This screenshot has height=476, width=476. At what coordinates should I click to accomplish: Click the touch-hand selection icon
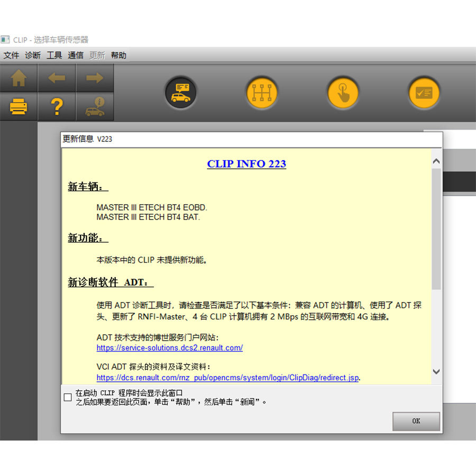(x=343, y=91)
